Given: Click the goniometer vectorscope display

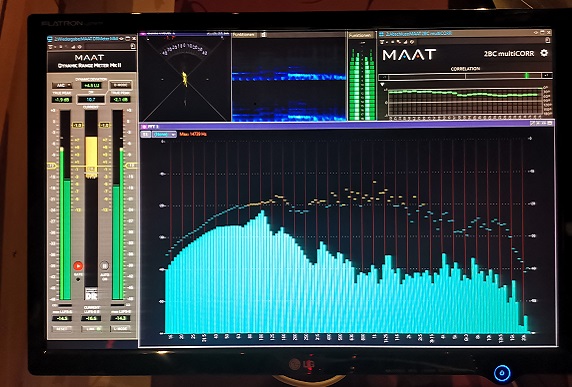Looking at the screenshot, I should pos(185,78).
